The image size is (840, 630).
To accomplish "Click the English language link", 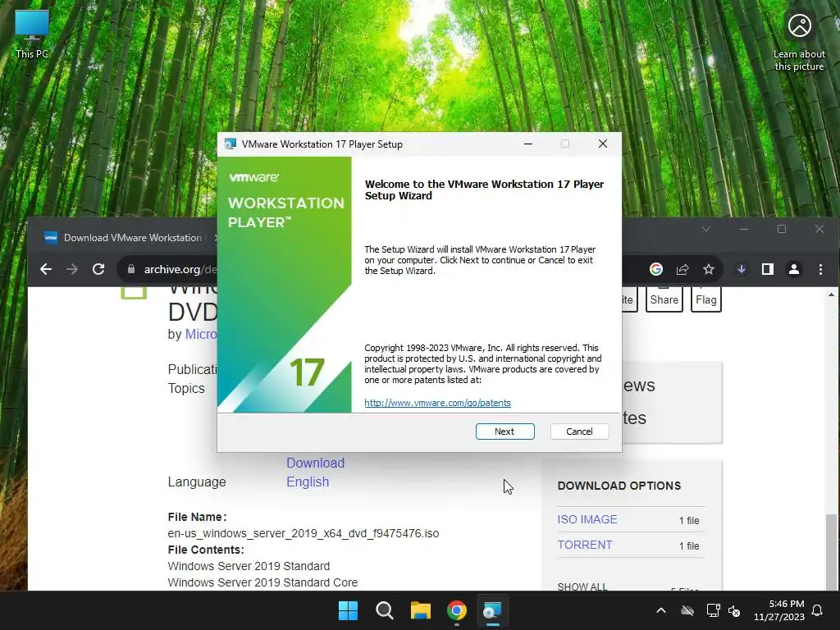I will [308, 482].
